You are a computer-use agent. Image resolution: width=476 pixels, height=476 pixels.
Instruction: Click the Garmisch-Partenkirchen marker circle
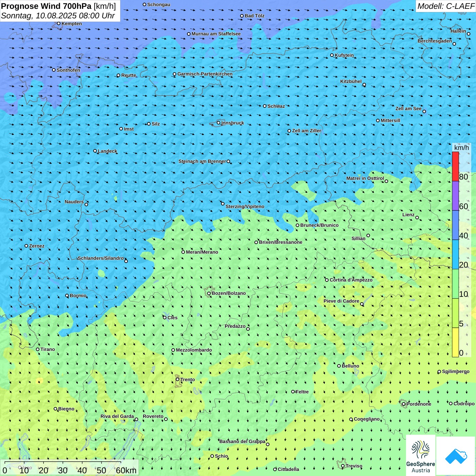point(175,74)
